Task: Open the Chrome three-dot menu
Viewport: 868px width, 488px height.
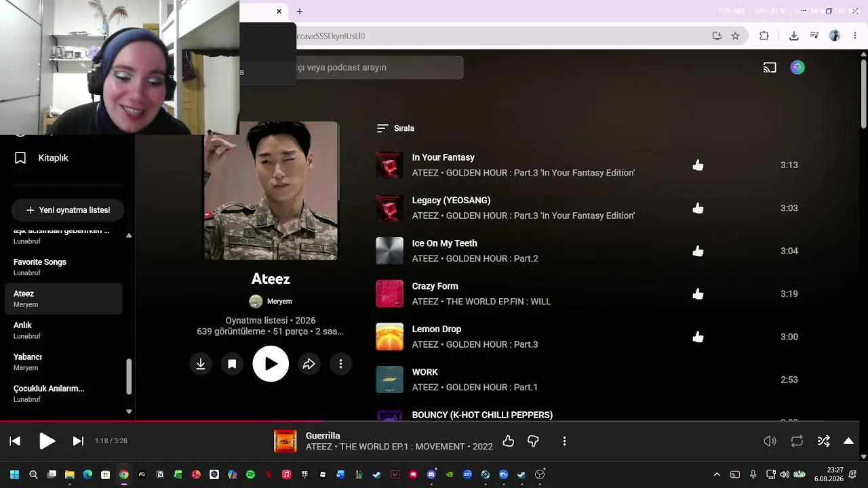Action: pyautogui.click(x=855, y=36)
